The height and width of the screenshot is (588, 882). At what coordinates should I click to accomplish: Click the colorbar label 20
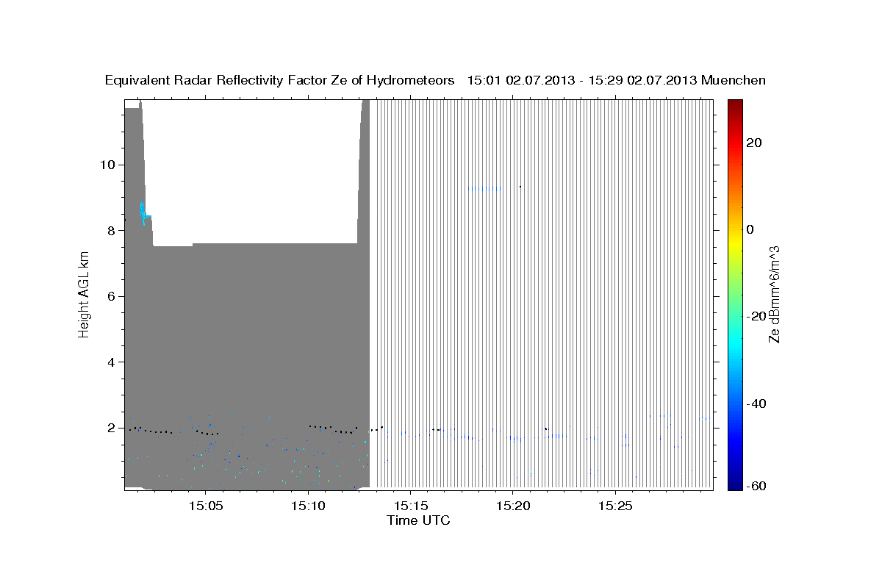753,143
